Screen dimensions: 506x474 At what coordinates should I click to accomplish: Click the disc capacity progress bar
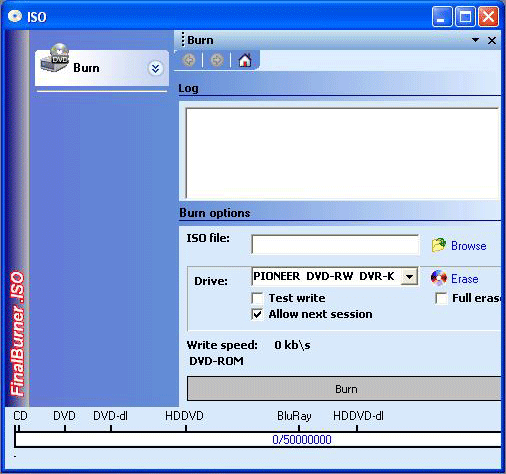click(258, 440)
